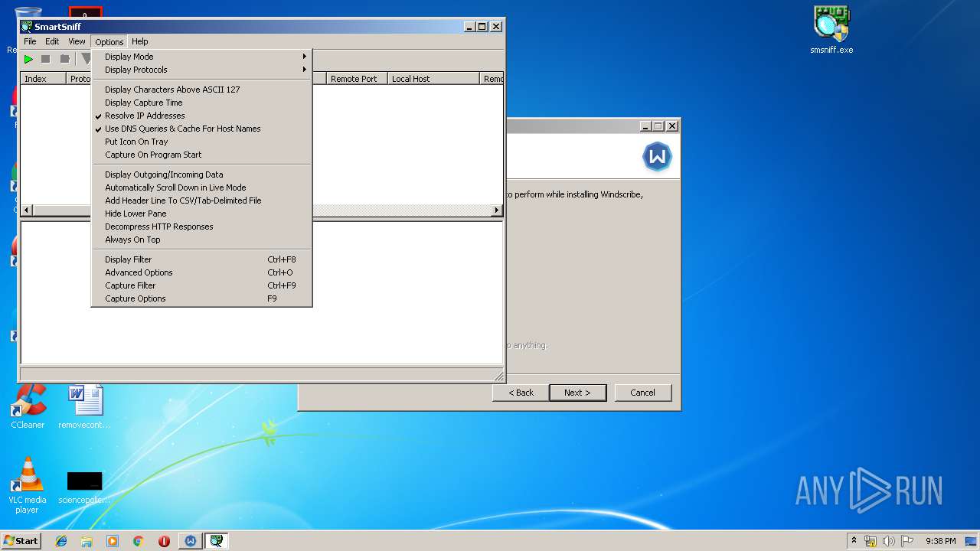Click the Index column header
Viewport: 980px width, 551px height.
[43, 79]
